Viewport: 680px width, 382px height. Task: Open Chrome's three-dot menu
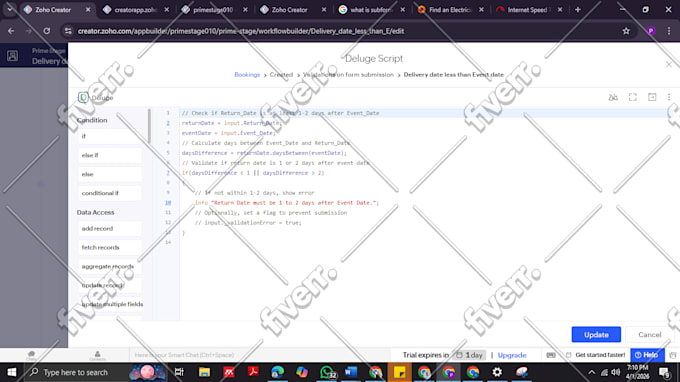point(669,31)
